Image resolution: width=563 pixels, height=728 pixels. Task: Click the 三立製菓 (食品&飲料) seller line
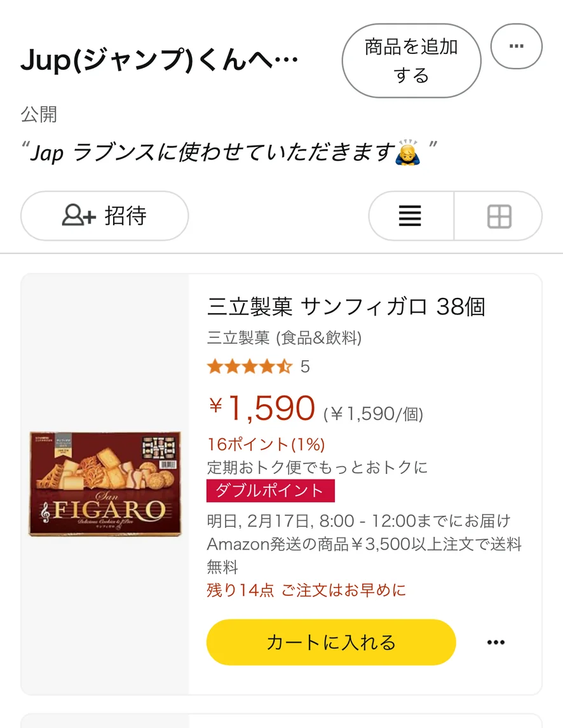pyautogui.click(x=284, y=338)
